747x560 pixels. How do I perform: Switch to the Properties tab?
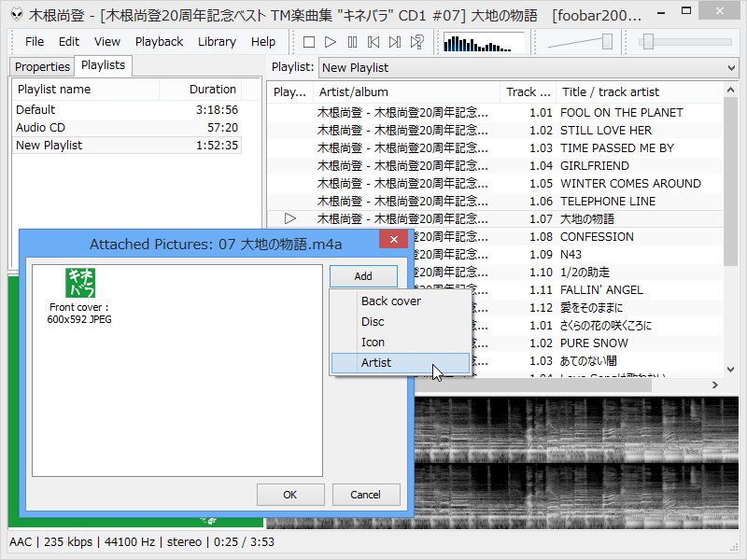click(x=41, y=66)
